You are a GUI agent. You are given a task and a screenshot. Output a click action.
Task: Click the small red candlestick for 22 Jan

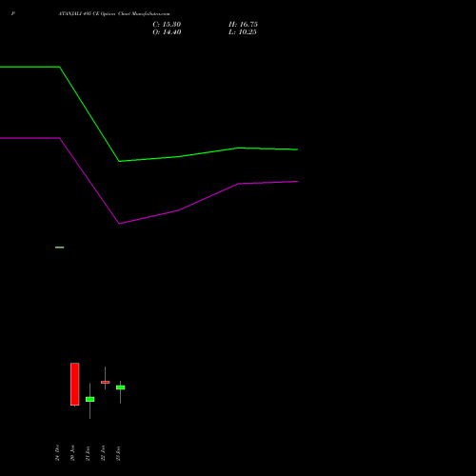106,382
